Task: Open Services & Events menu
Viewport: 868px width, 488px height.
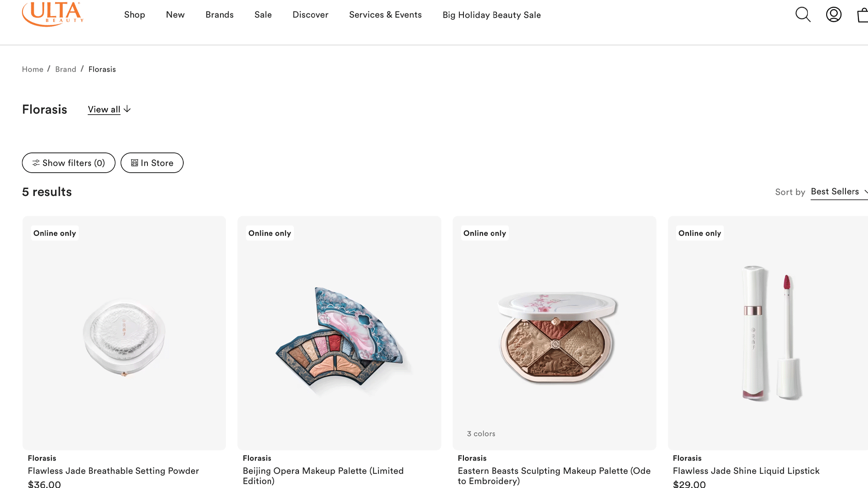Action: click(x=385, y=15)
